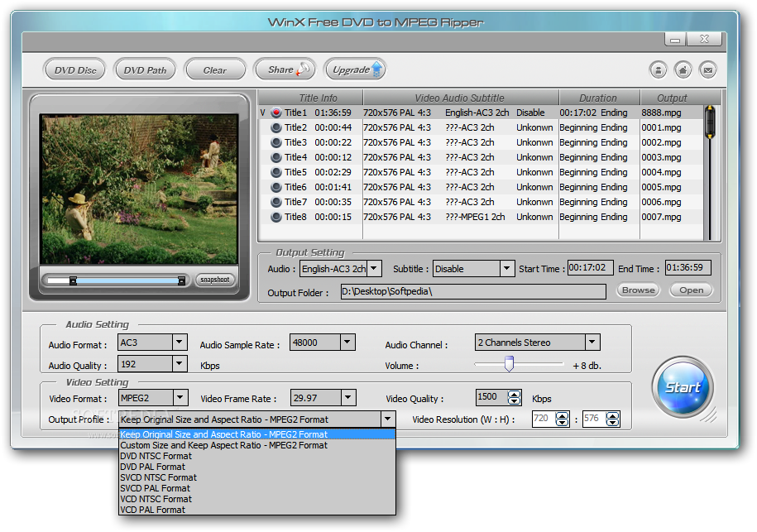Click Title1 duration 00:17:02 Ending cell
Screen dimensions: 757x532
click(593, 113)
